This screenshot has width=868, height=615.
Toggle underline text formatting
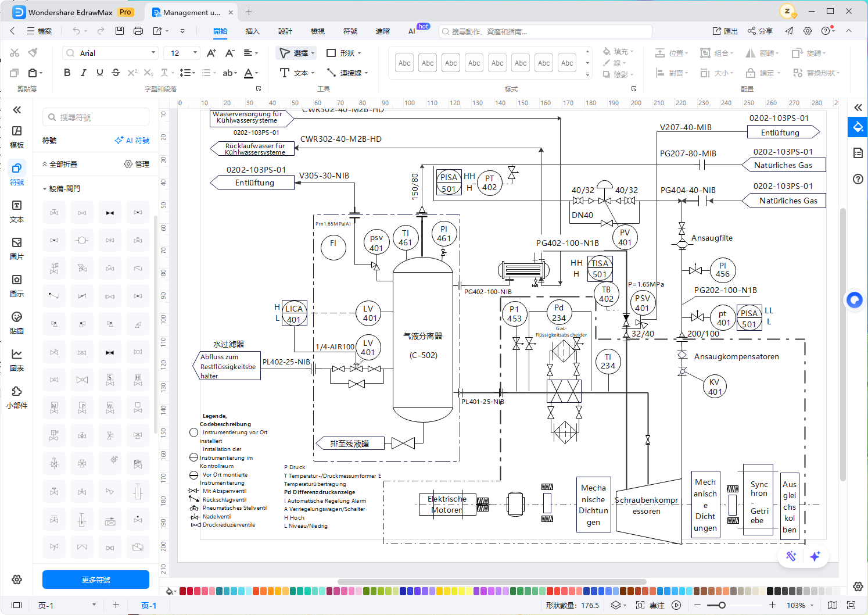click(100, 73)
